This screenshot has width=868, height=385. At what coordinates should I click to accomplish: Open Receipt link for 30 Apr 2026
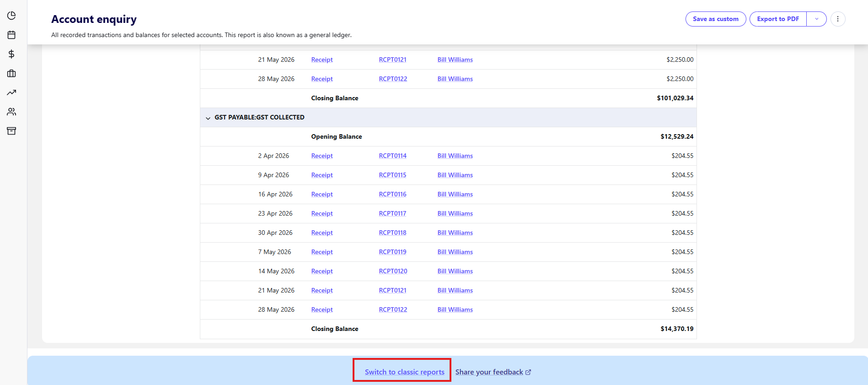tap(322, 233)
